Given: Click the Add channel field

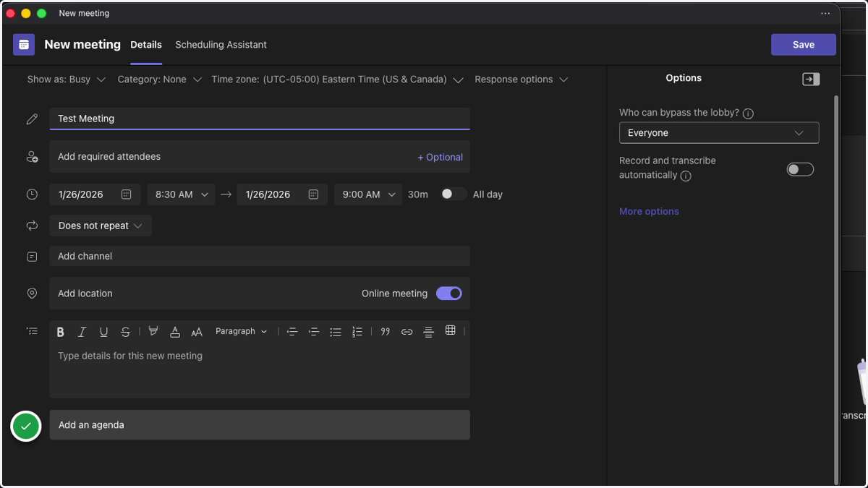Looking at the screenshot, I should pos(260,256).
